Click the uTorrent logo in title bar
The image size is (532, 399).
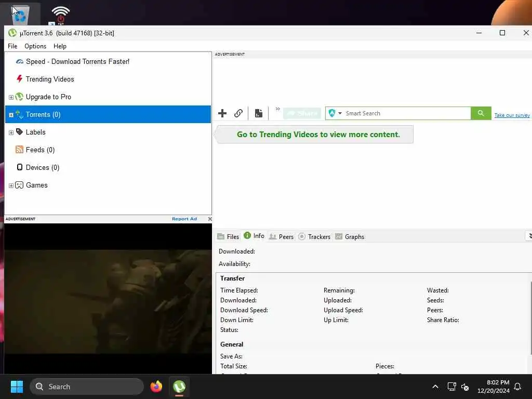[12, 33]
